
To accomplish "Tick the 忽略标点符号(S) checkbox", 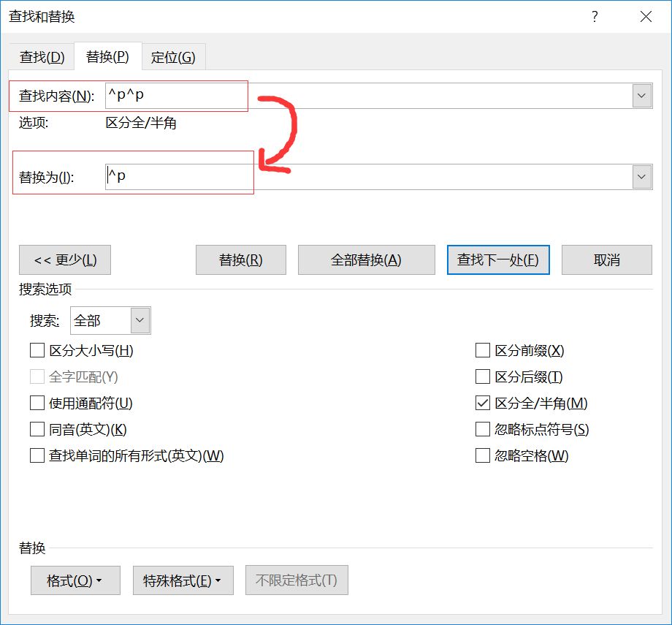I will pos(482,430).
